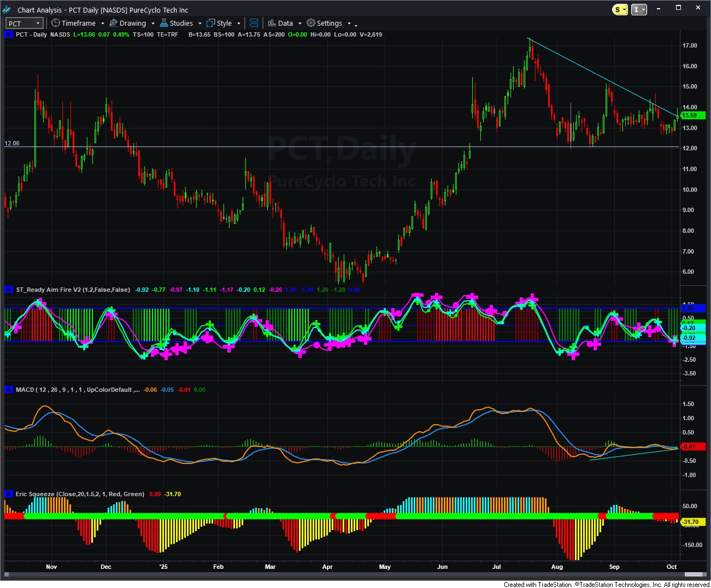
Task: Select the 12.06 horizontal line label
Action: [12, 143]
